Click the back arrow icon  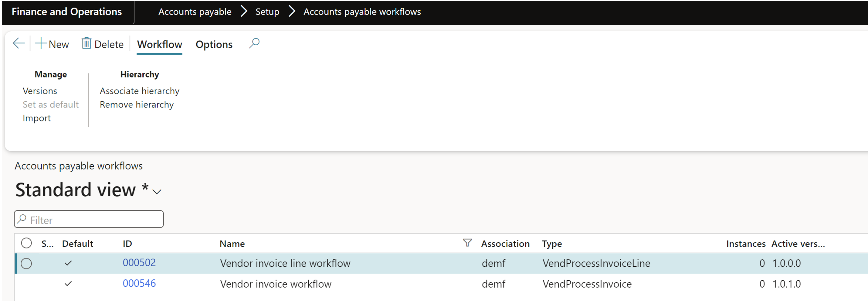click(x=19, y=43)
